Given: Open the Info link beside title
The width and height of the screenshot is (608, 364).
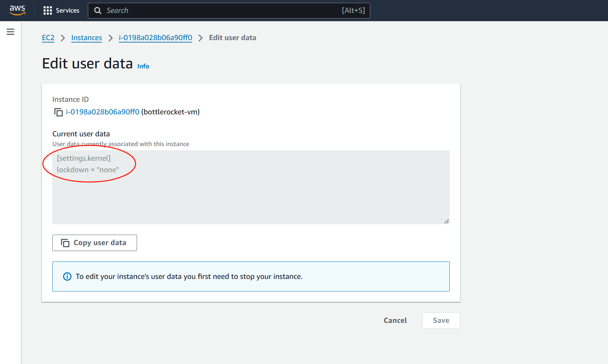Looking at the screenshot, I should point(143,66).
